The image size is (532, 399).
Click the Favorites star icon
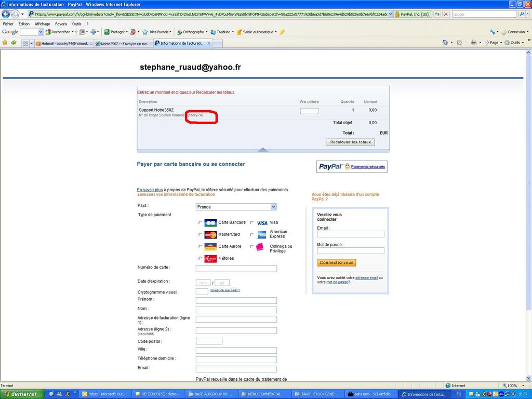[5, 43]
